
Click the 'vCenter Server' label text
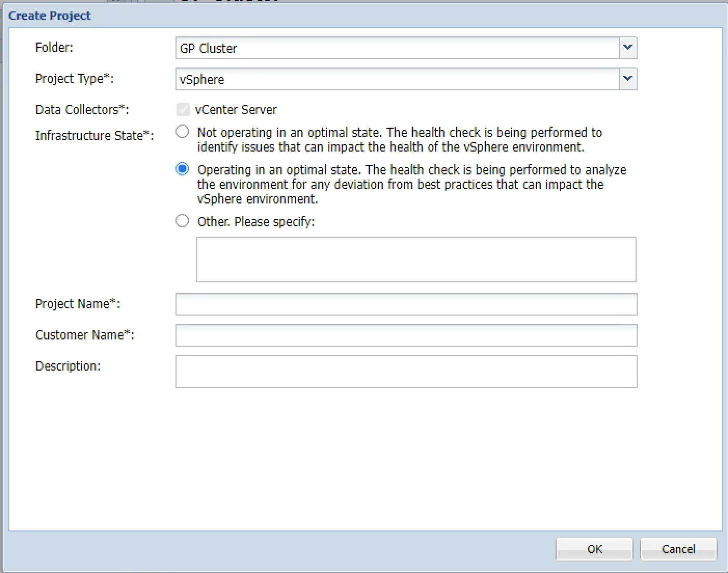pyautogui.click(x=236, y=110)
